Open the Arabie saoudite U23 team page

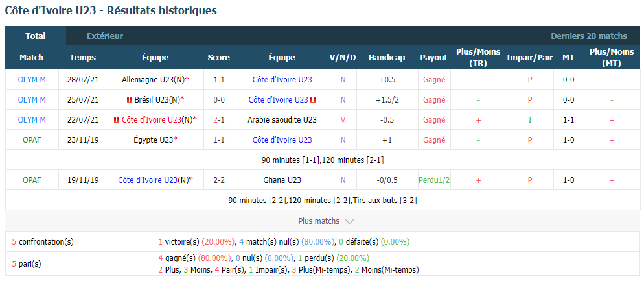[x=282, y=119]
